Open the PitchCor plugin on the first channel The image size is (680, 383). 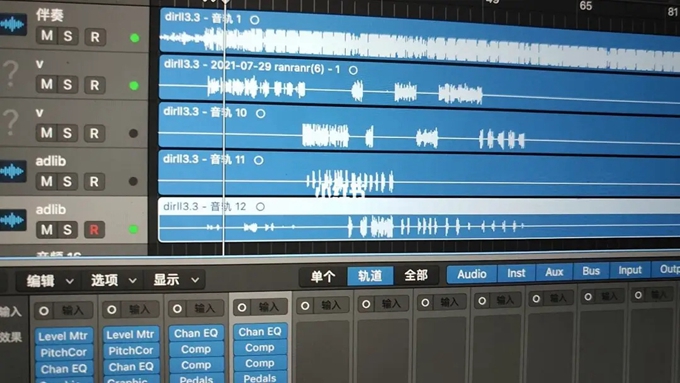(63, 352)
